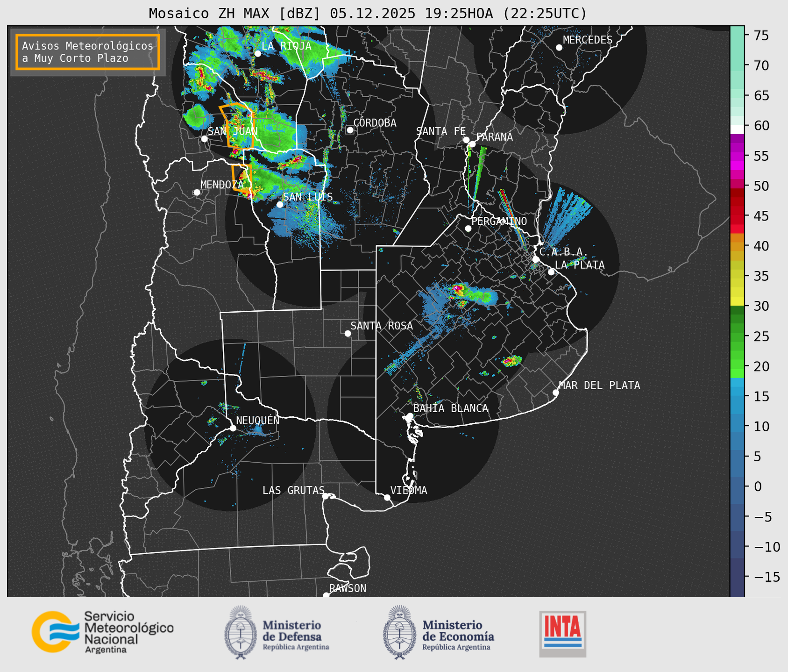Click the BAHÍA BLANCA city marker dot

coord(410,416)
